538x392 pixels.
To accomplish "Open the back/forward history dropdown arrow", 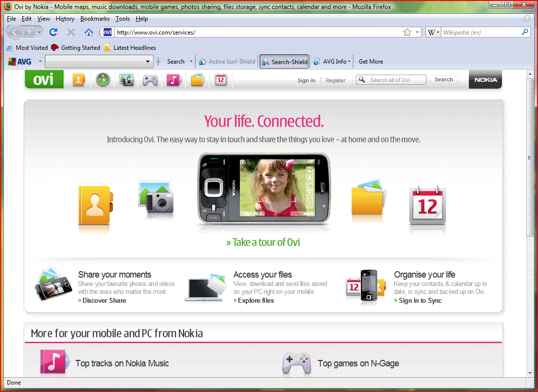I will click(x=39, y=33).
